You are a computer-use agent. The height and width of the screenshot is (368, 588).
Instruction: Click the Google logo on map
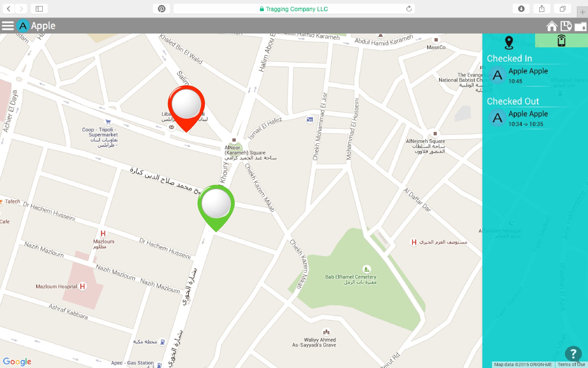17,362
